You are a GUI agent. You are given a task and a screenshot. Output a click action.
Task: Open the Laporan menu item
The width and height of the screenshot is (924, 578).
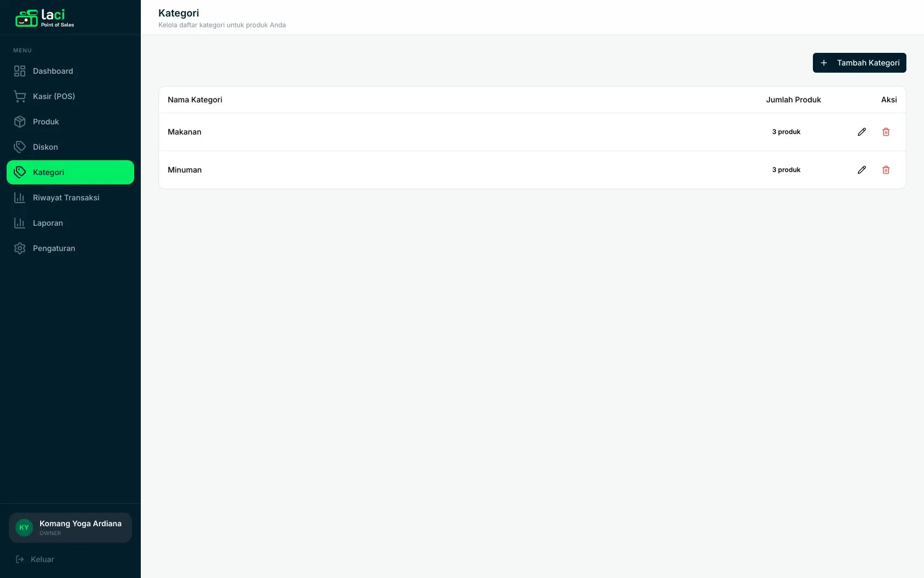70,223
